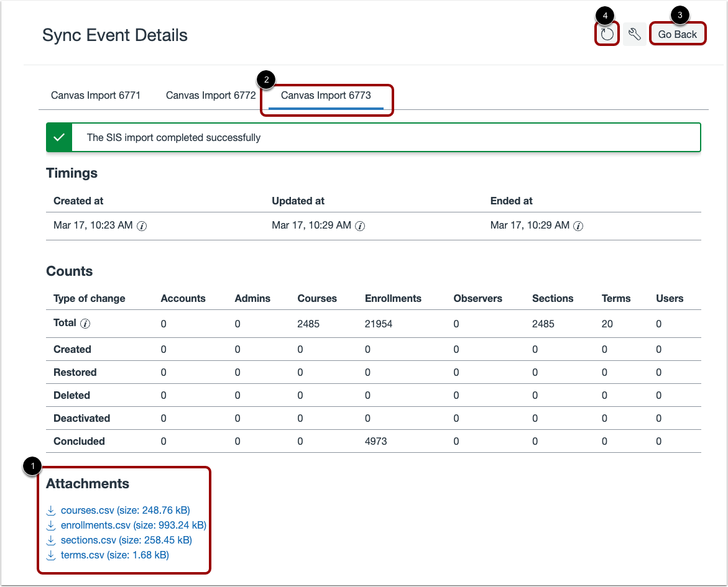Click the green checkmark success icon
The width and height of the screenshot is (728, 587).
pos(59,137)
